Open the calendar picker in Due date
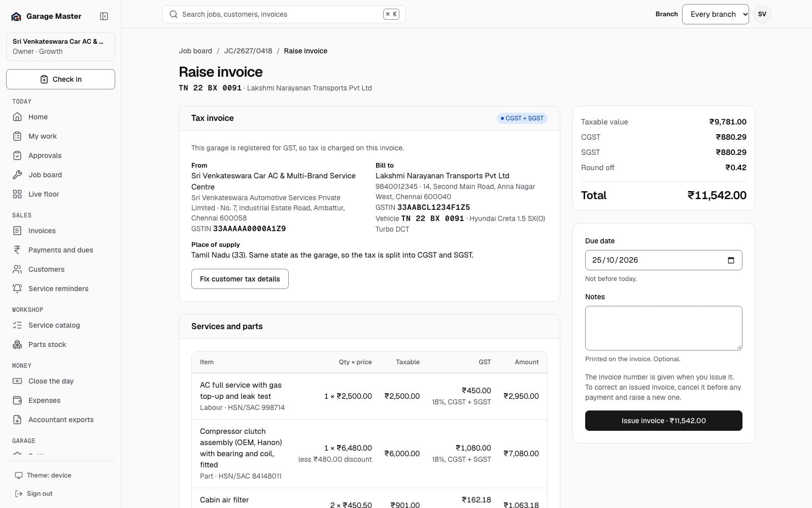Viewport: 812px width, 508px height. pyautogui.click(x=731, y=260)
